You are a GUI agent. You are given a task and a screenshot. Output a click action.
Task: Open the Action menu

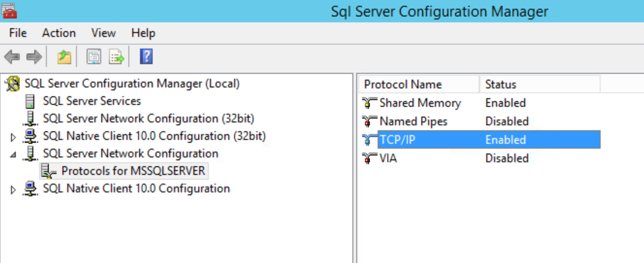click(x=59, y=33)
